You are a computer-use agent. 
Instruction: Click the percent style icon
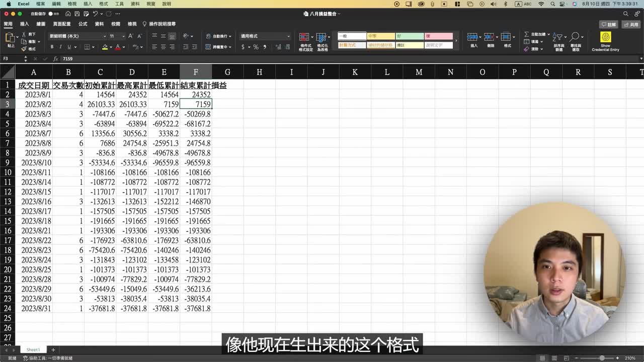(256, 47)
